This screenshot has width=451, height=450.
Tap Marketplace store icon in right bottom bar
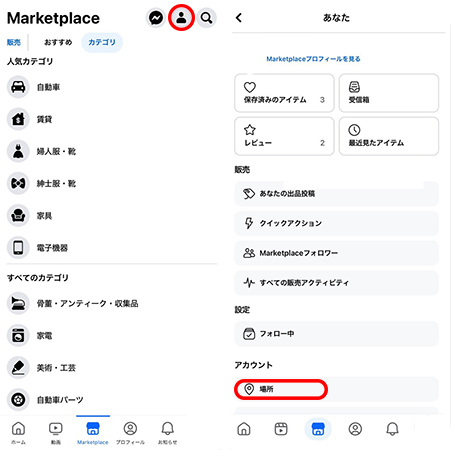(318, 429)
